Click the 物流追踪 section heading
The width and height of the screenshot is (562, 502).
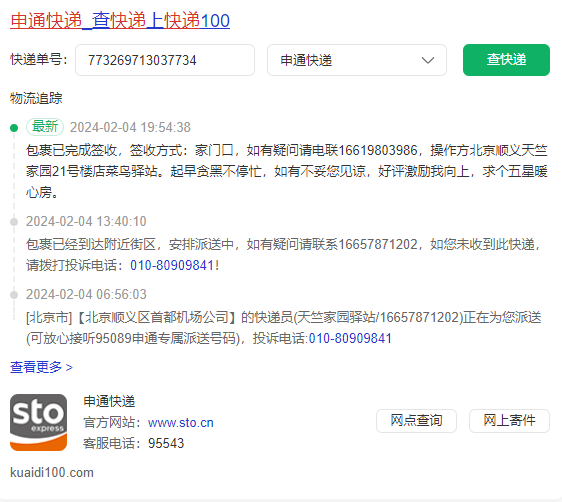point(36,98)
